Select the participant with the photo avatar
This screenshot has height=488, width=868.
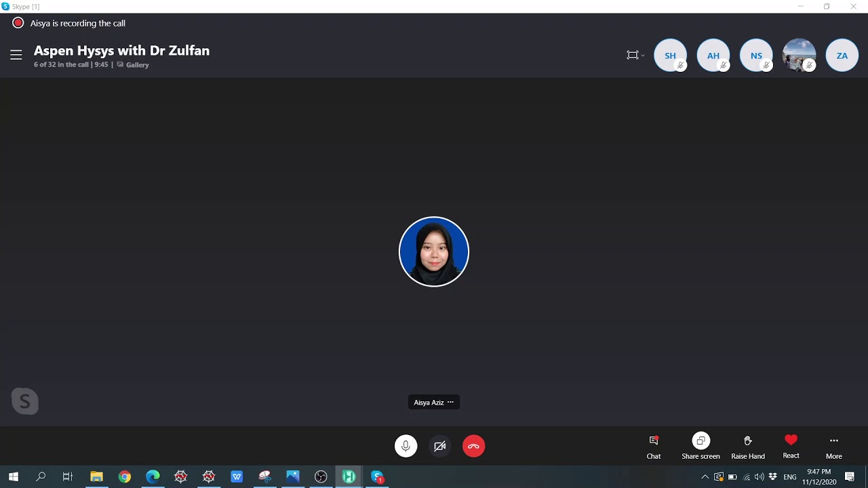pos(799,56)
